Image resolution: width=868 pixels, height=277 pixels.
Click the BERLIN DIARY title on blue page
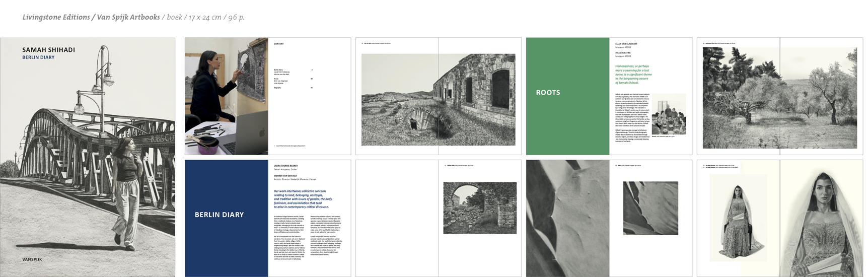click(219, 215)
